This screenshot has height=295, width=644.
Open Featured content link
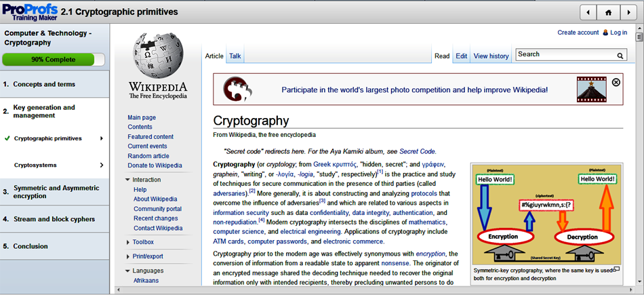pos(150,137)
